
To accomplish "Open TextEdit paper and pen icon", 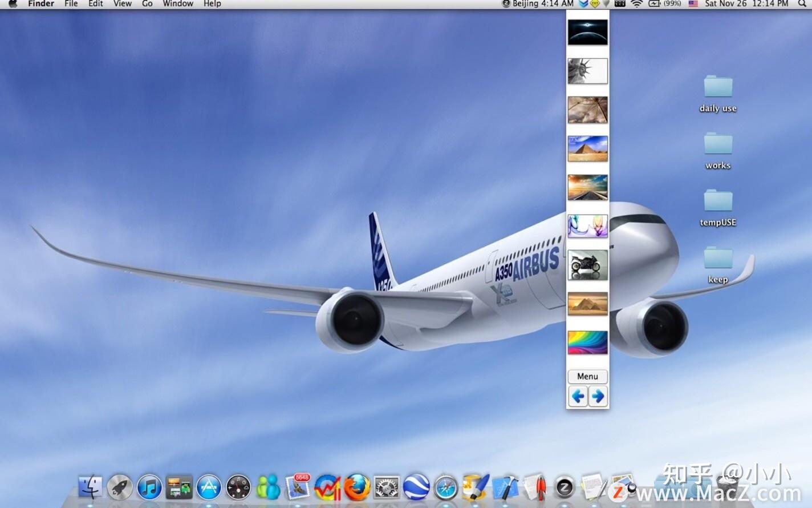I will (x=594, y=487).
